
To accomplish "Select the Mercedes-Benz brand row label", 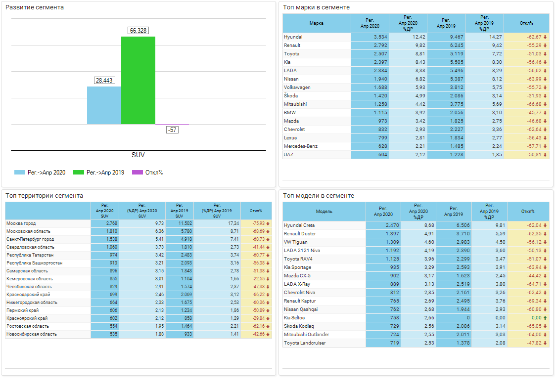I will pyautogui.click(x=301, y=146).
